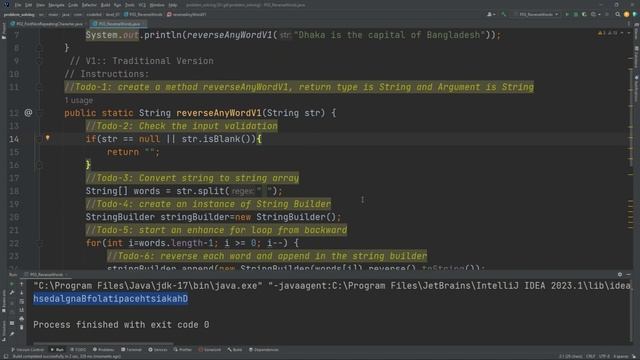Viewport: 640px width, 360px height.
Task: Open the Tools menu
Action: tap(130, 5)
